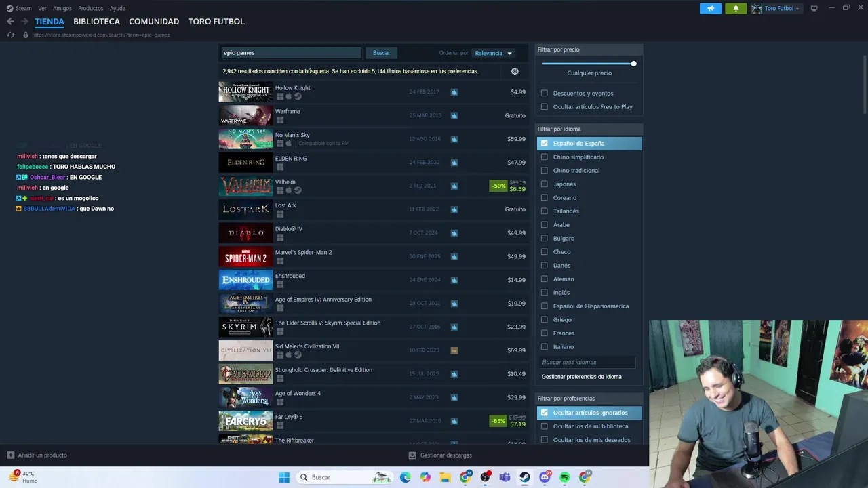
Task: Open TORO FUTBOL profile tab
Action: [216, 22]
